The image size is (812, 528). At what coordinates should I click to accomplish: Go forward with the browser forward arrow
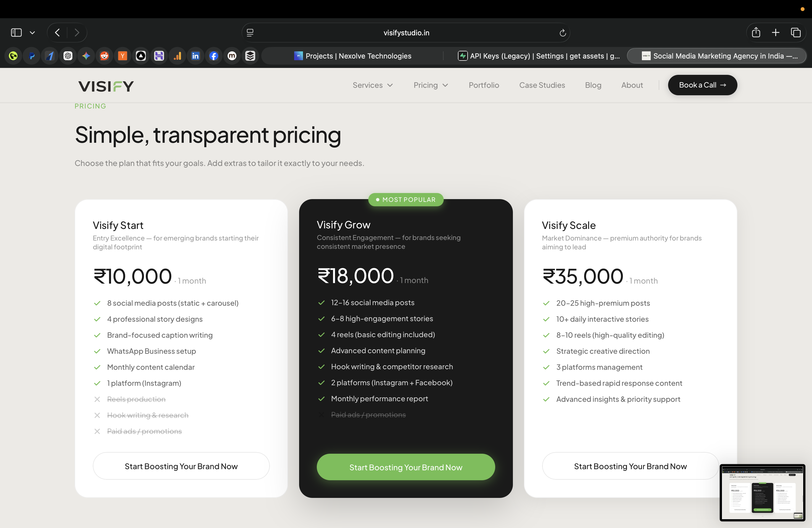[77, 33]
